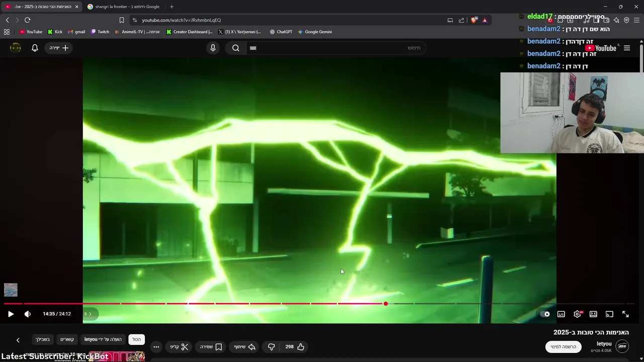Play the video
644x362 pixels.
coord(11,314)
